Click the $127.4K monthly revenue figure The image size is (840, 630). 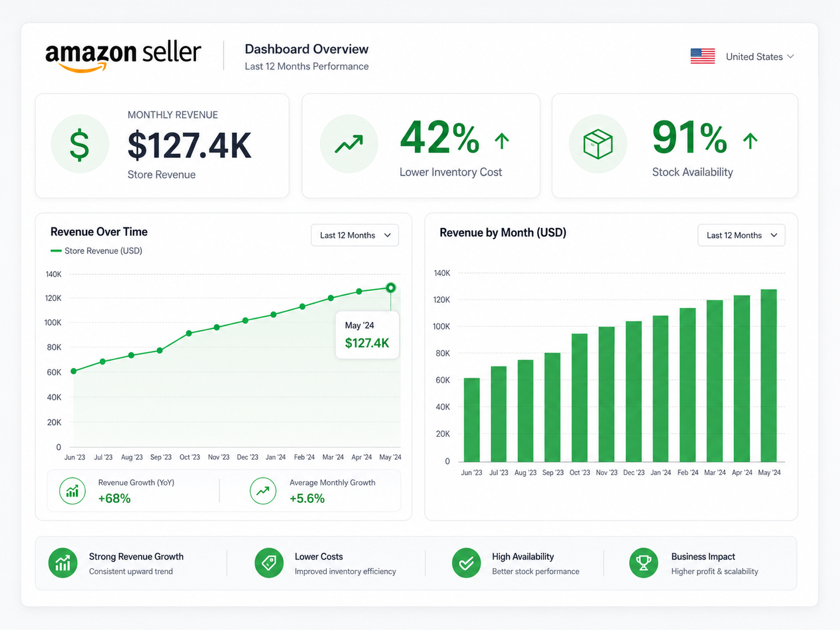(190, 145)
